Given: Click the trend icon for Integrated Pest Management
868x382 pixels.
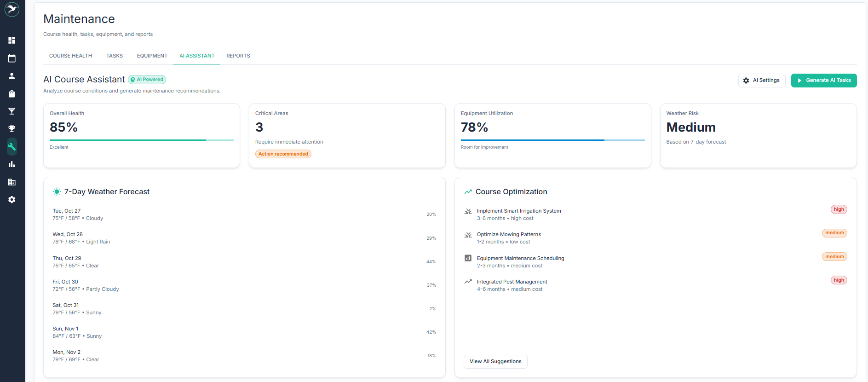Looking at the screenshot, I should click(468, 282).
